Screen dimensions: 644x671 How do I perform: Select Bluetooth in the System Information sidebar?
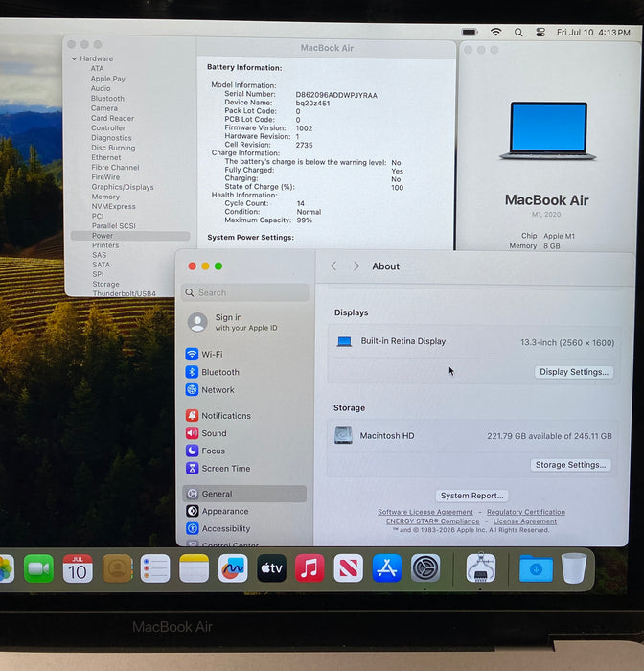[x=107, y=98]
